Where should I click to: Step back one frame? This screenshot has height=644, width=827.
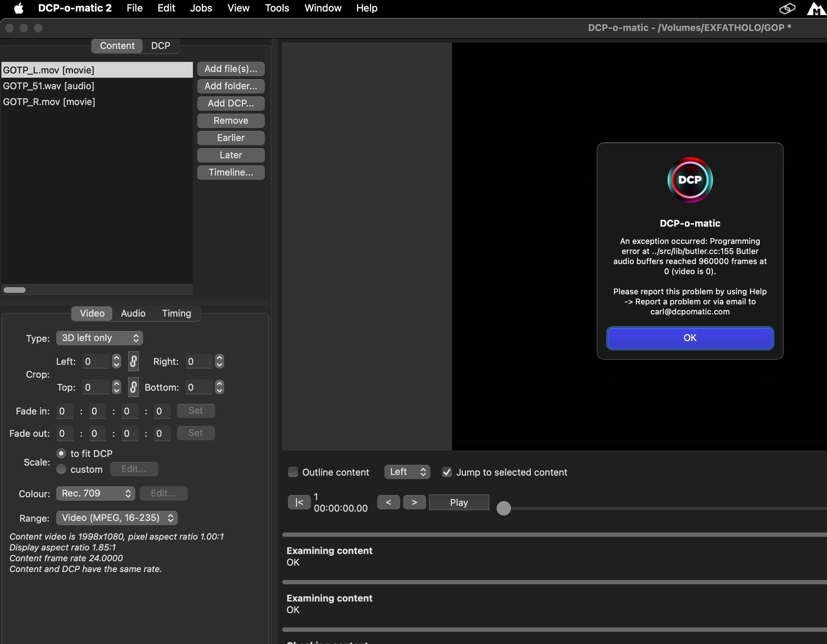[x=388, y=502]
